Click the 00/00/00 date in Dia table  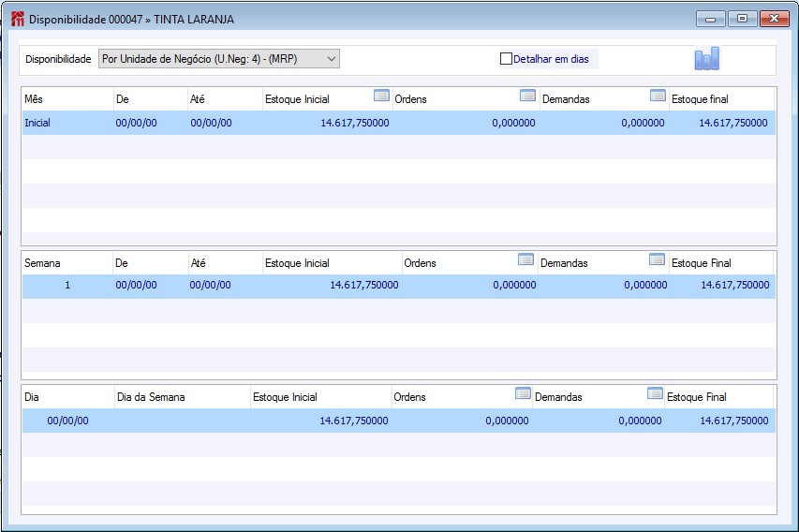click(x=67, y=421)
